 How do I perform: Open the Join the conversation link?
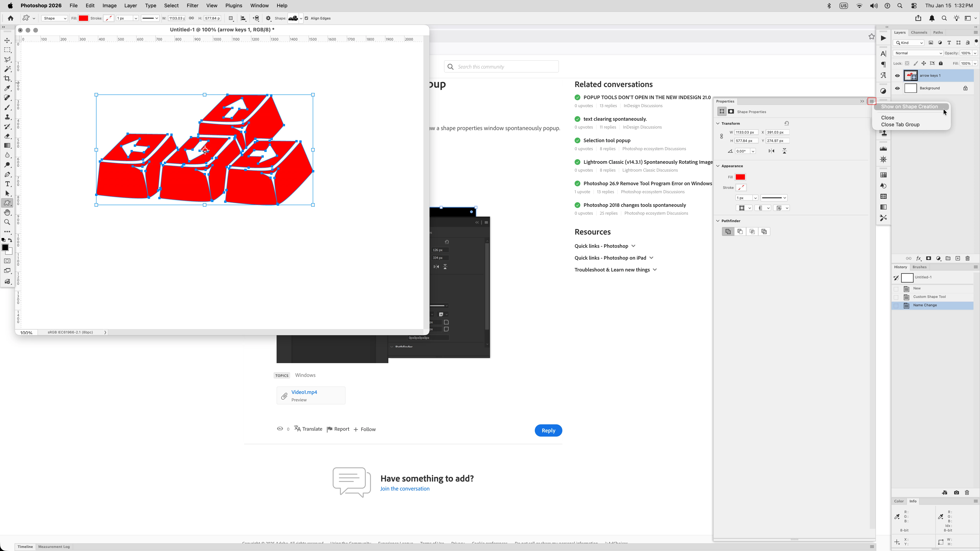(405, 489)
